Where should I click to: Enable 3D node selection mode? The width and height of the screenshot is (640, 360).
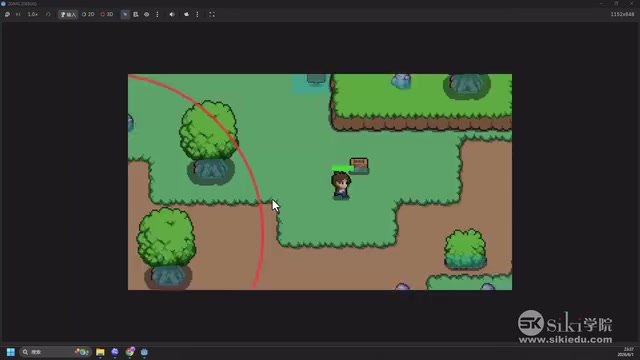pos(107,14)
